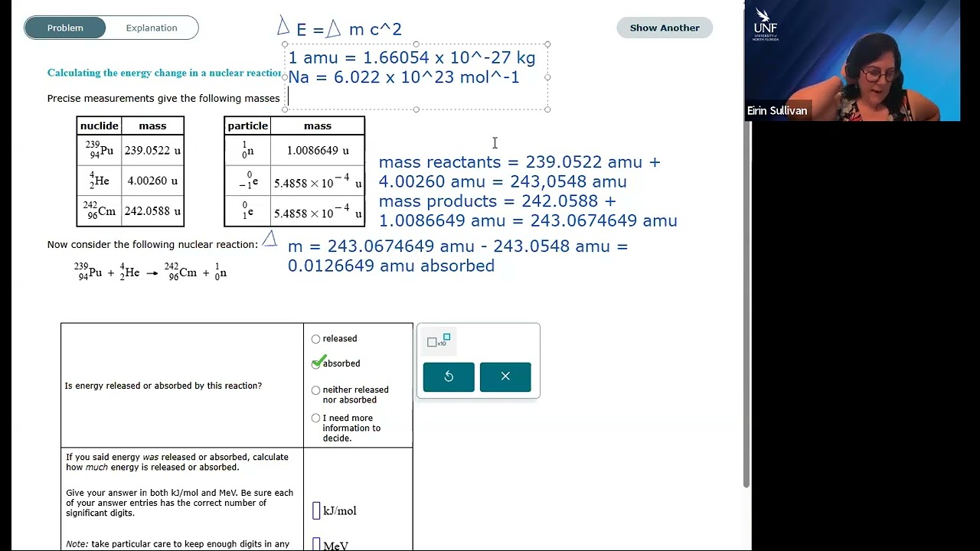Select the 'released' radio option
Screen dimensions: 980x551
tap(315, 339)
